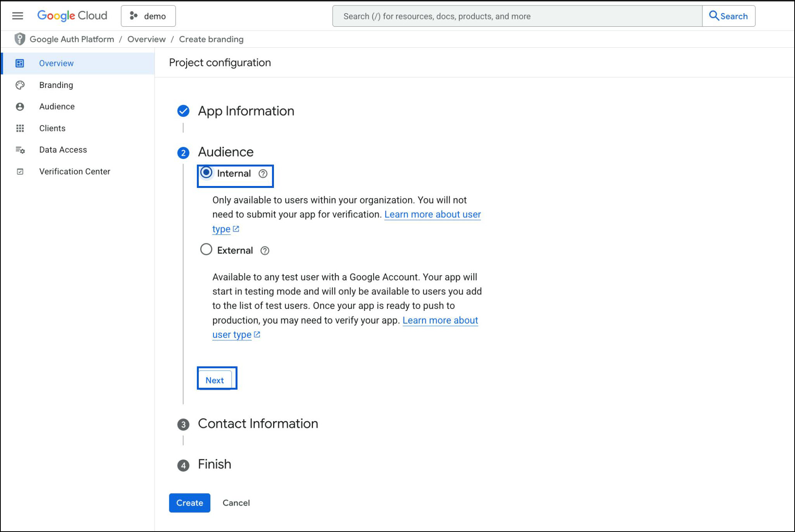The width and height of the screenshot is (795, 532).
Task: Open the Overview sidebar item
Action: (x=56, y=63)
